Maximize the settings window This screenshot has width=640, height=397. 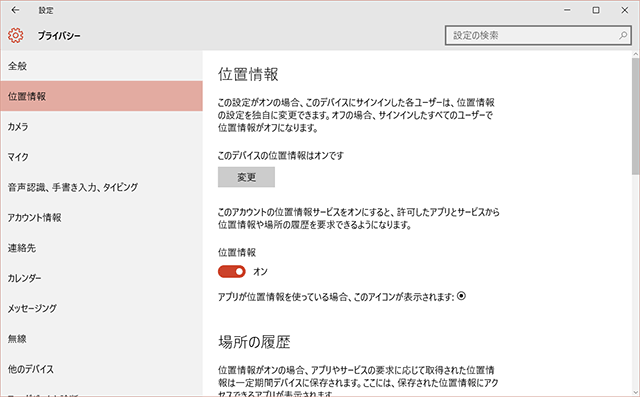pyautogui.click(x=596, y=10)
